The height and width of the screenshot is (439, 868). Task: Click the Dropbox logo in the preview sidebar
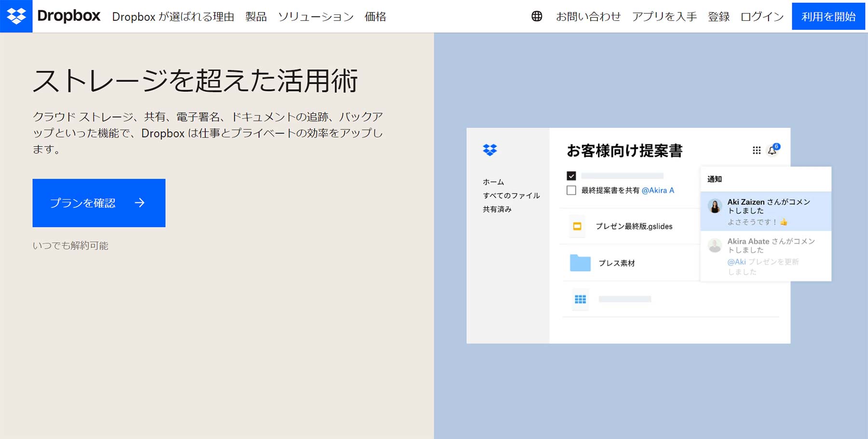490,150
